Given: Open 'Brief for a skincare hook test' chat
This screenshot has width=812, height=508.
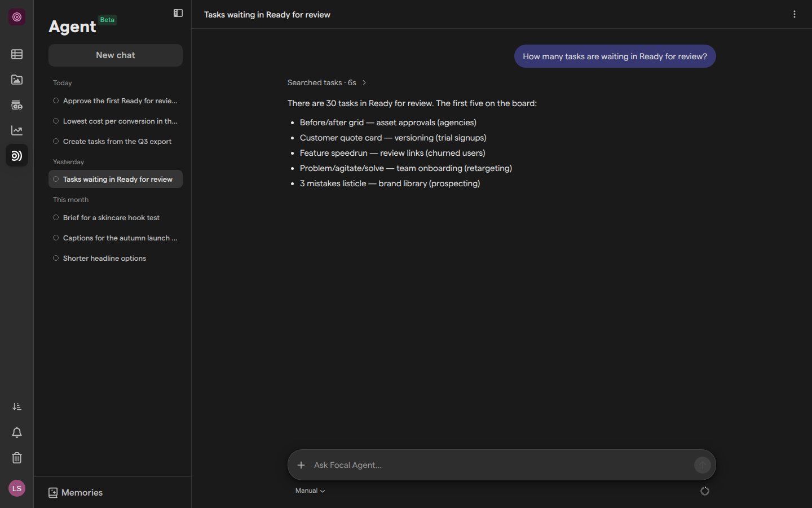Looking at the screenshot, I should (x=116, y=218).
